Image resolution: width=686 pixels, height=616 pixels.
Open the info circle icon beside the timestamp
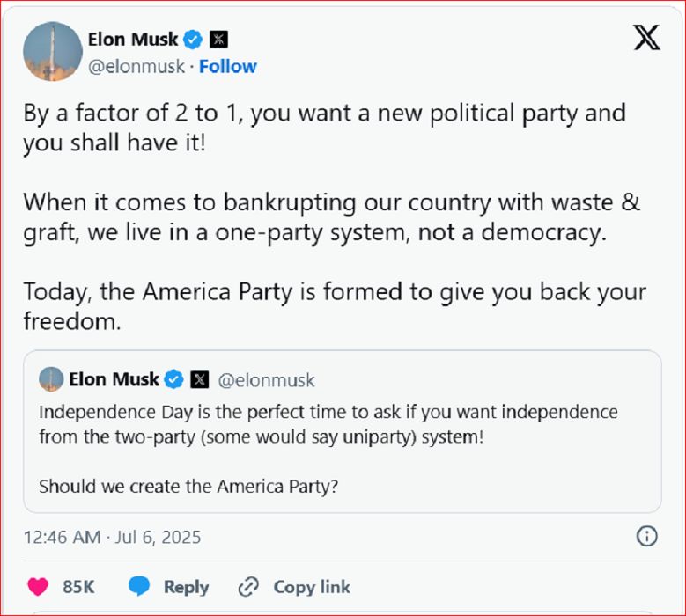(646, 536)
